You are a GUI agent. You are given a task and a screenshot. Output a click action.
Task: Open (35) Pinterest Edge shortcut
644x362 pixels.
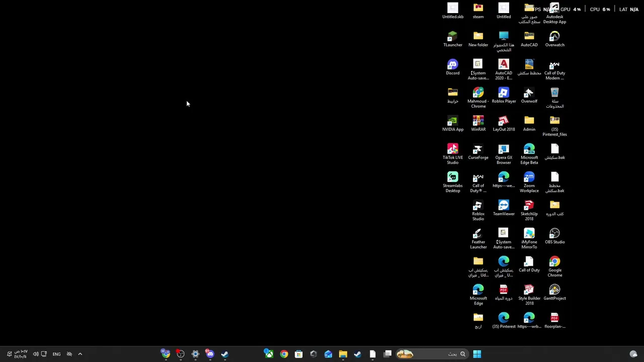click(x=504, y=321)
